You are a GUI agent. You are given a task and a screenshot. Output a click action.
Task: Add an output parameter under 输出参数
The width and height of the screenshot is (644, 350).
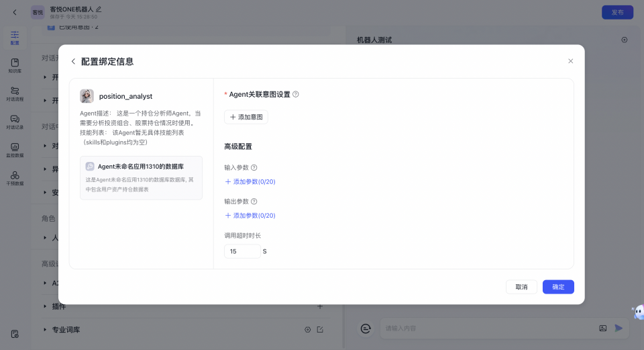click(250, 215)
